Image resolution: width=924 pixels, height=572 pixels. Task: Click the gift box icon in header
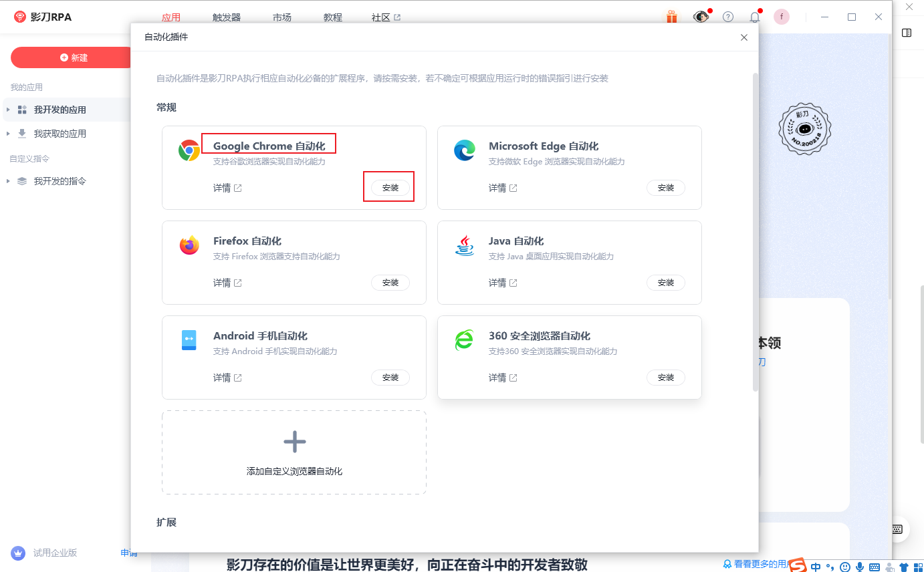point(671,17)
